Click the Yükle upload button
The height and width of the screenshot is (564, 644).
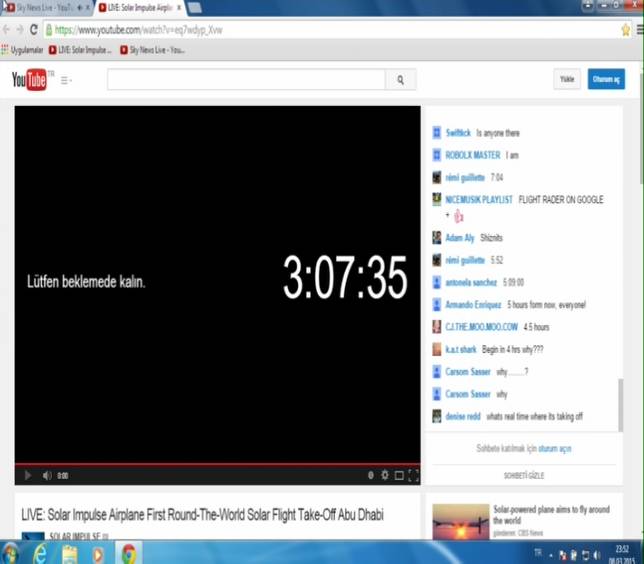(x=567, y=79)
